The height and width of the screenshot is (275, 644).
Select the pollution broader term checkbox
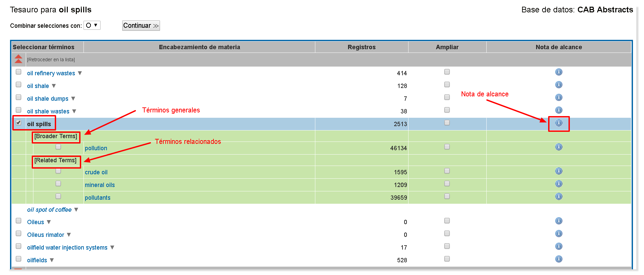click(x=58, y=147)
